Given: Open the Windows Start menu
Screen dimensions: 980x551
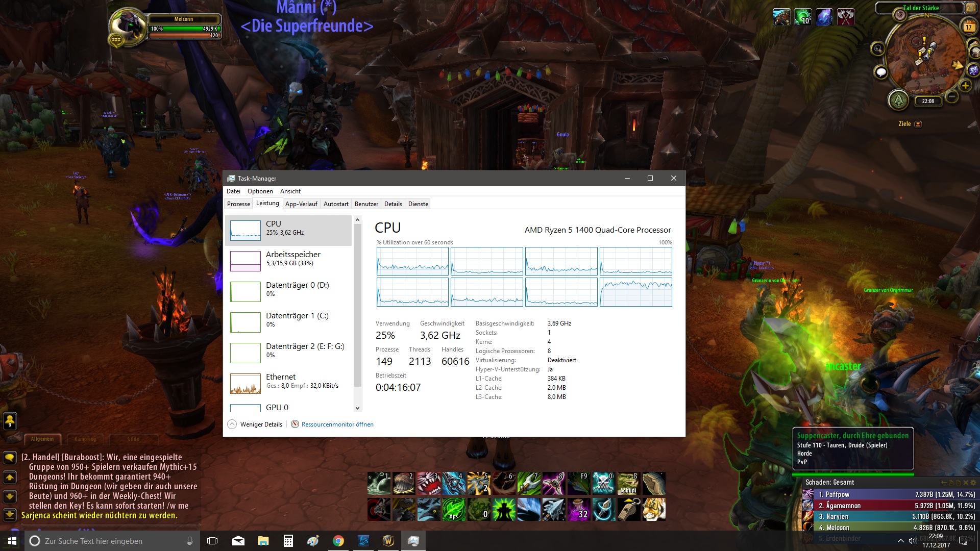Looking at the screenshot, I should (x=12, y=541).
